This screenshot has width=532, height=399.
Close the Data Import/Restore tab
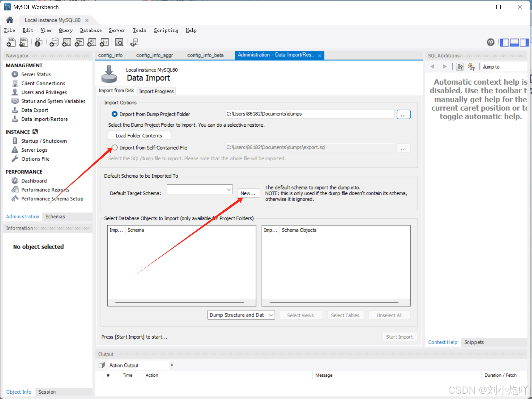319,55
